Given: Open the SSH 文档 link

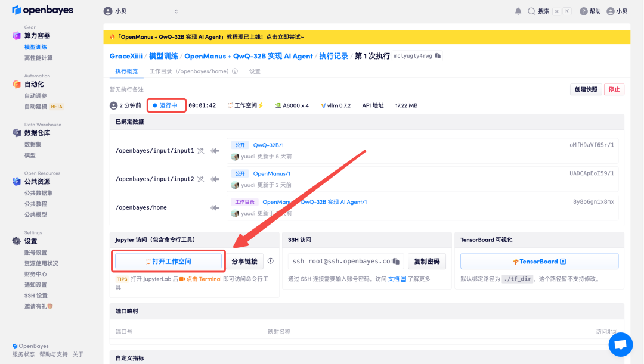Looking at the screenshot, I should 397,279.
